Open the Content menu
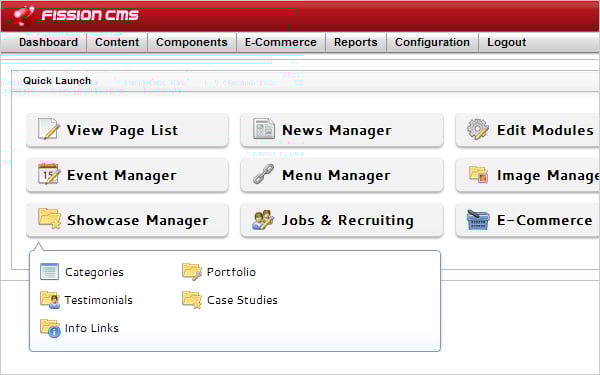The width and height of the screenshot is (600, 375). click(x=117, y=42)
